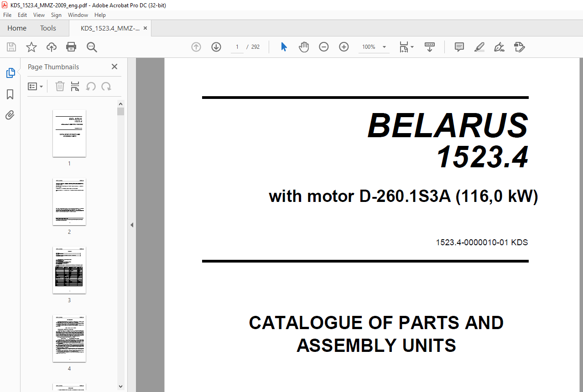
Task: Rotate page clockwise
Action: (x=106, y=86)
